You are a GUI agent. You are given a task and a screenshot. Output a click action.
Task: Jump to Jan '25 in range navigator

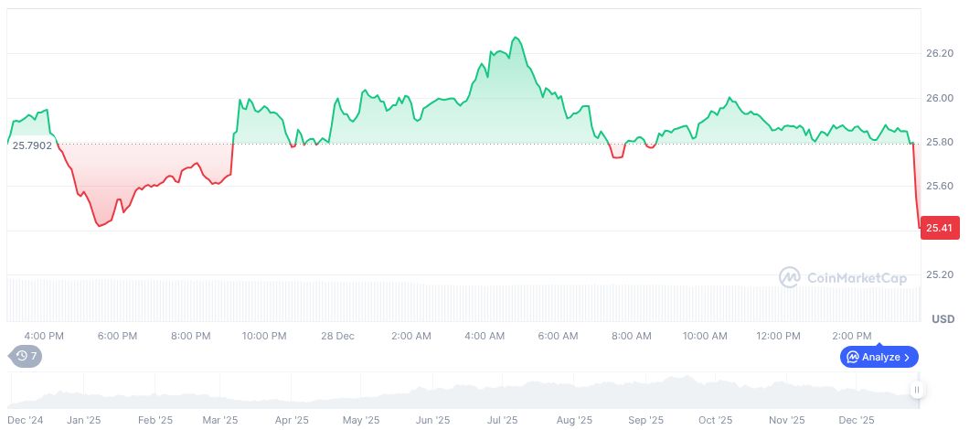tap(83, 420)
